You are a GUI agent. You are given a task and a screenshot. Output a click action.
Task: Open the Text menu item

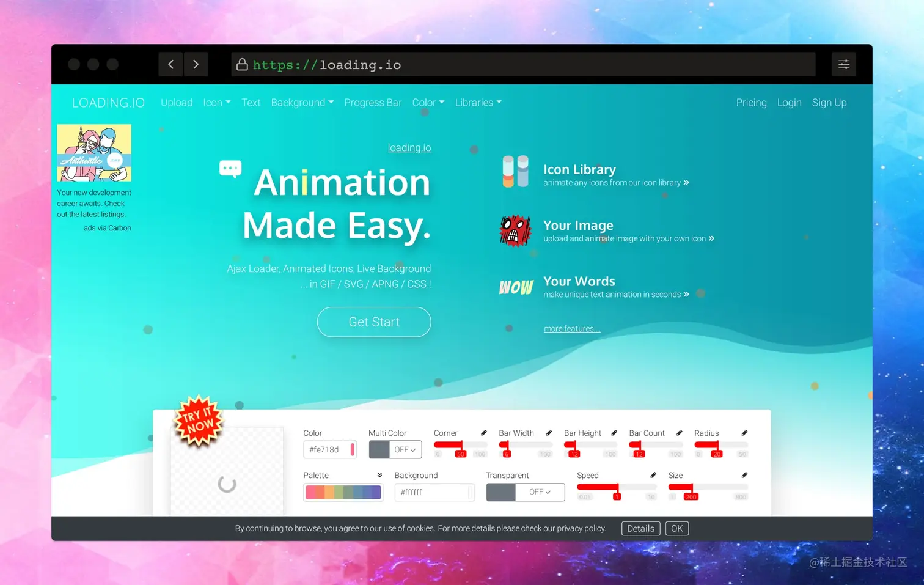[251, 103]
